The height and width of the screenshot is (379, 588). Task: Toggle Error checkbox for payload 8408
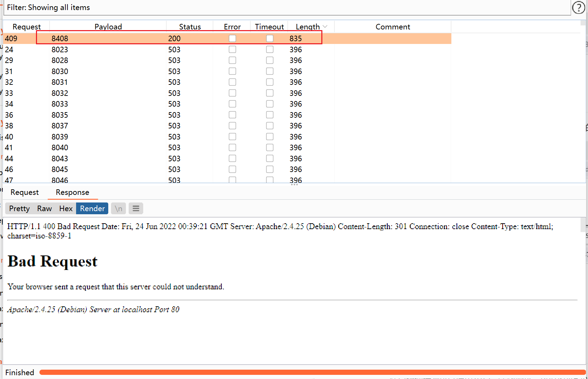[232, 38]
